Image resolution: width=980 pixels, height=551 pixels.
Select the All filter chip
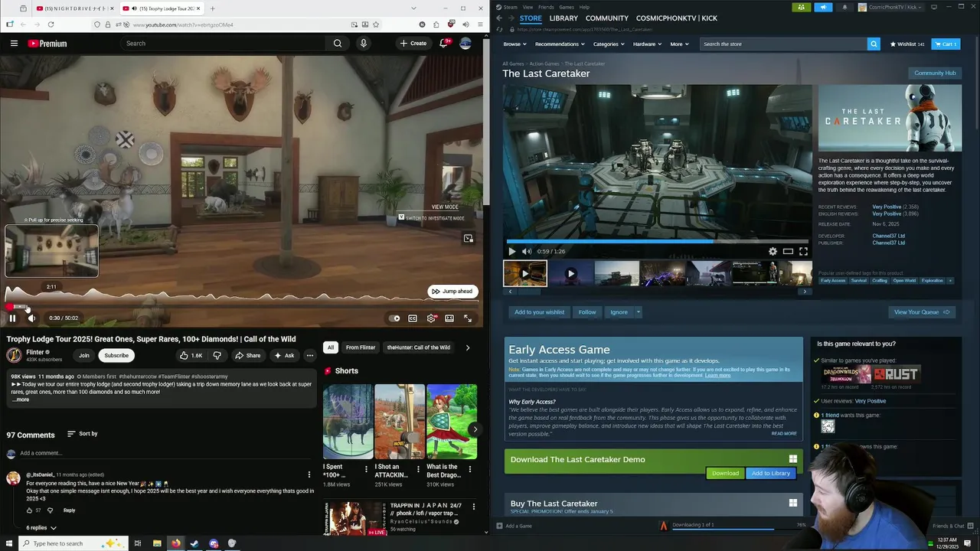point(331,347)
